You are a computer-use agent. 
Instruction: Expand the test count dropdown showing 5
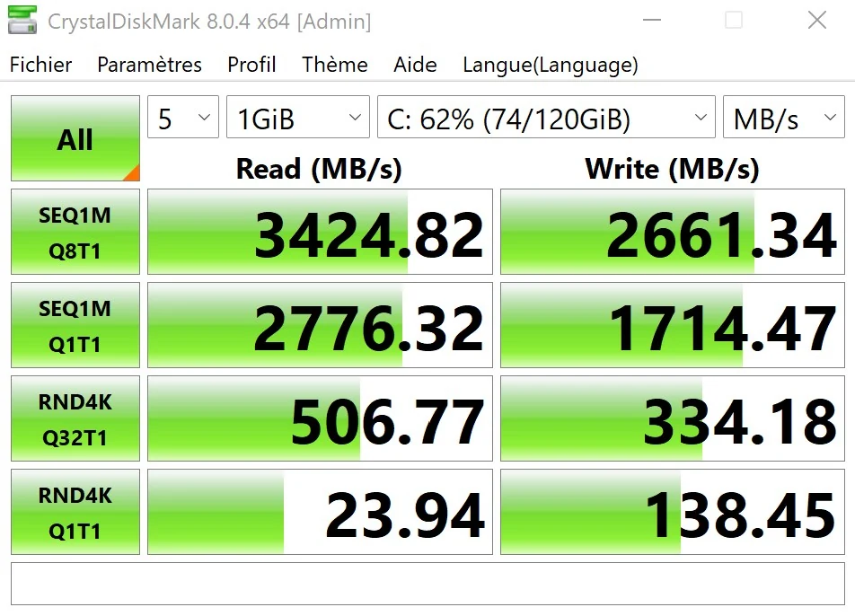(x=183, y=118)
